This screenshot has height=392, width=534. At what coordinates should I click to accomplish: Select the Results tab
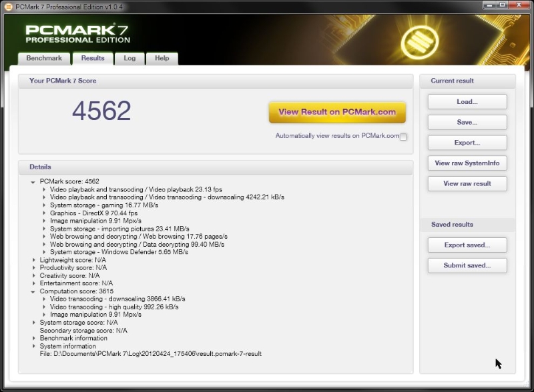click(x=93, y=58)
